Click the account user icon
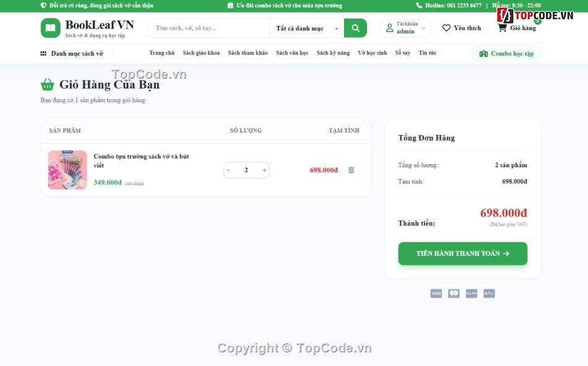The image size is (588, 366). coord(389,28)
